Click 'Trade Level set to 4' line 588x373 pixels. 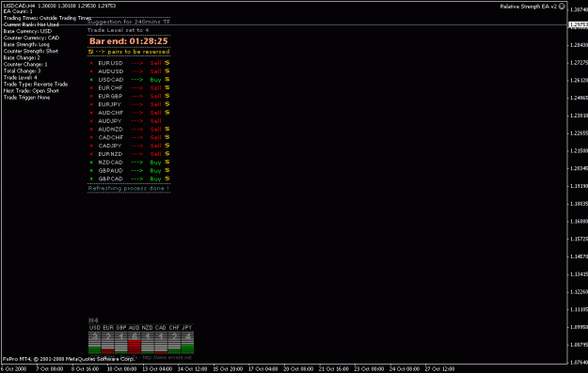(119, 30)
